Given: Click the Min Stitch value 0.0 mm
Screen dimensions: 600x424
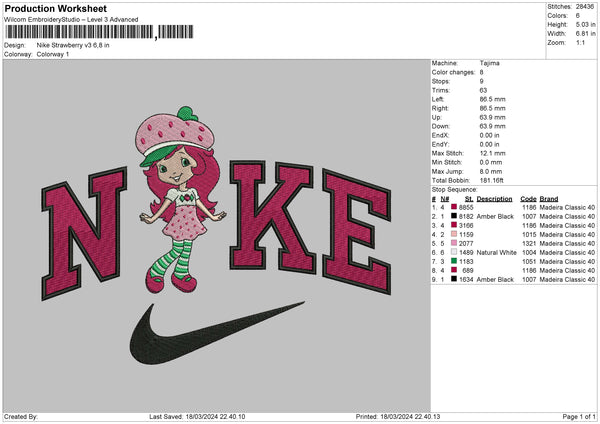Looking at the screenshot, I should pyautogui.click(x=491, y=162).
